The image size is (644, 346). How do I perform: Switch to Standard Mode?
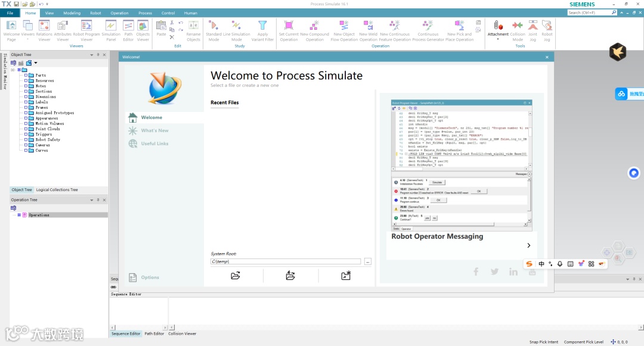click(213, 31)
